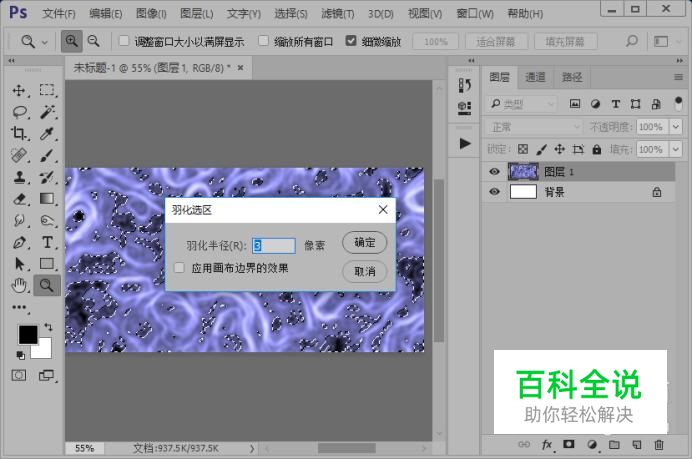Select the Lasso tool

point(19,112)
